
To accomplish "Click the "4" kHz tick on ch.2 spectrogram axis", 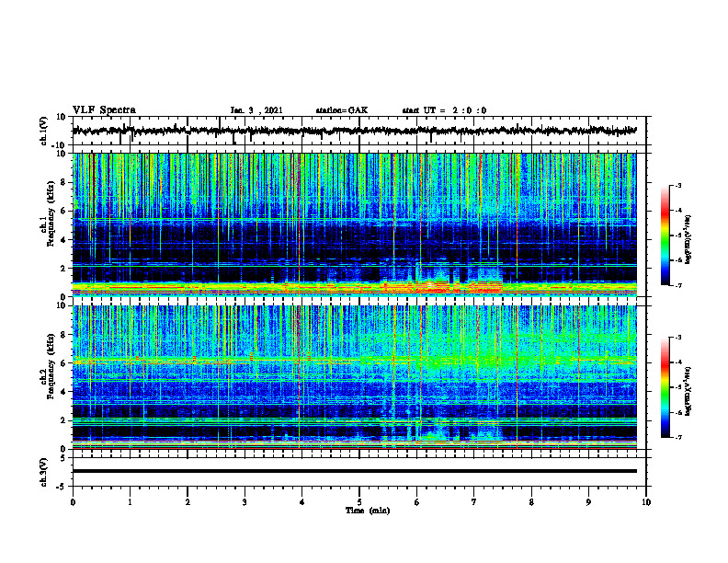I will point(63,392).
